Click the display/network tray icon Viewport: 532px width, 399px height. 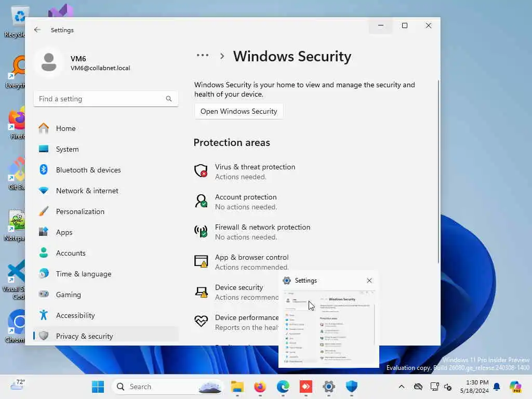[434, 387]
